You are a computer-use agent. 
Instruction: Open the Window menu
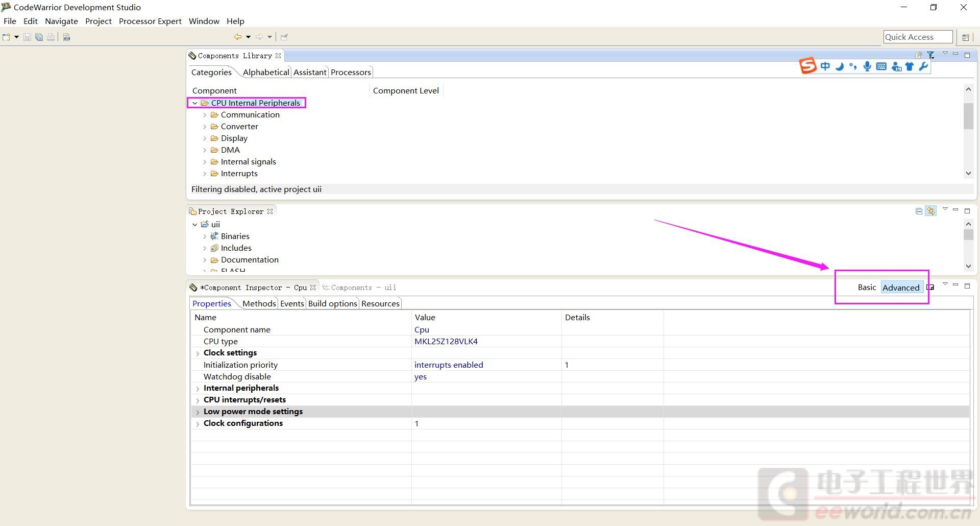click(204, 21)
